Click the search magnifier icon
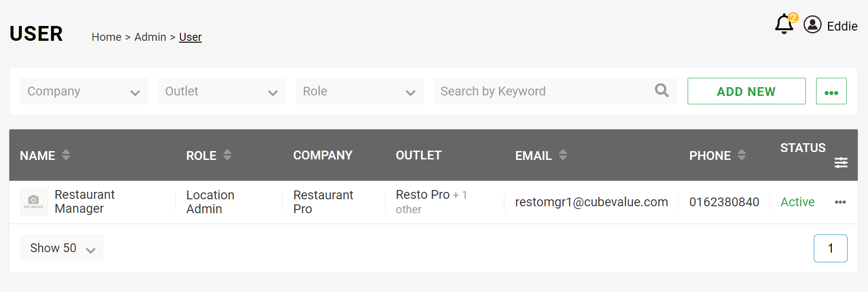 [x=662, y=91]
